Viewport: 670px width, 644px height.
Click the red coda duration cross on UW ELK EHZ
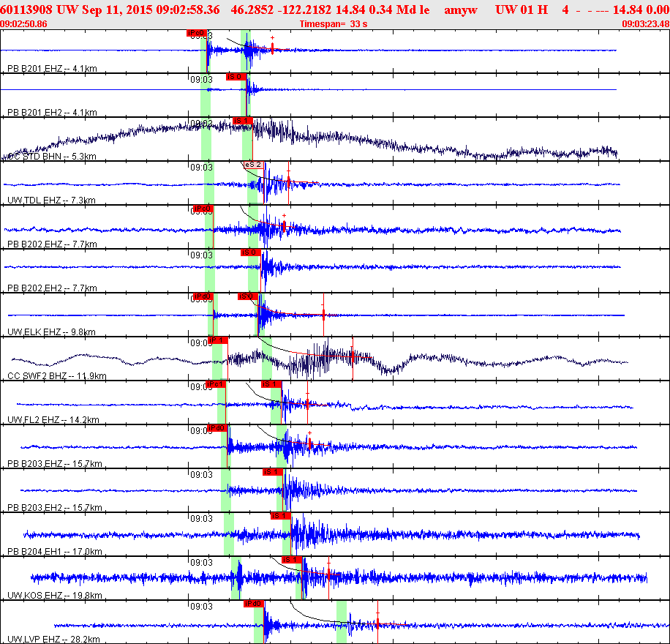323,315
